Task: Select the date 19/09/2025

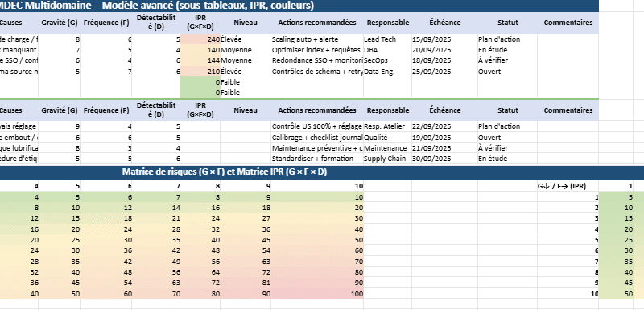Action: (445, 138)
